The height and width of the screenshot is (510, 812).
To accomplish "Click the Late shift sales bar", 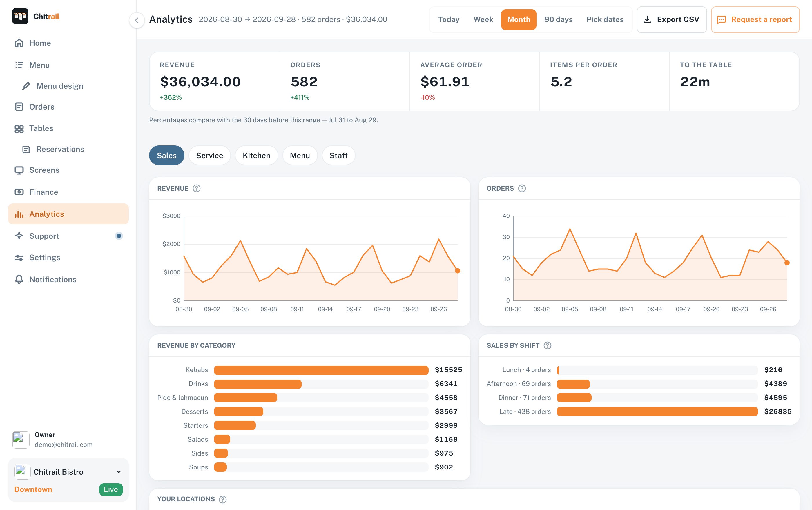I will [x=657, y=412].
